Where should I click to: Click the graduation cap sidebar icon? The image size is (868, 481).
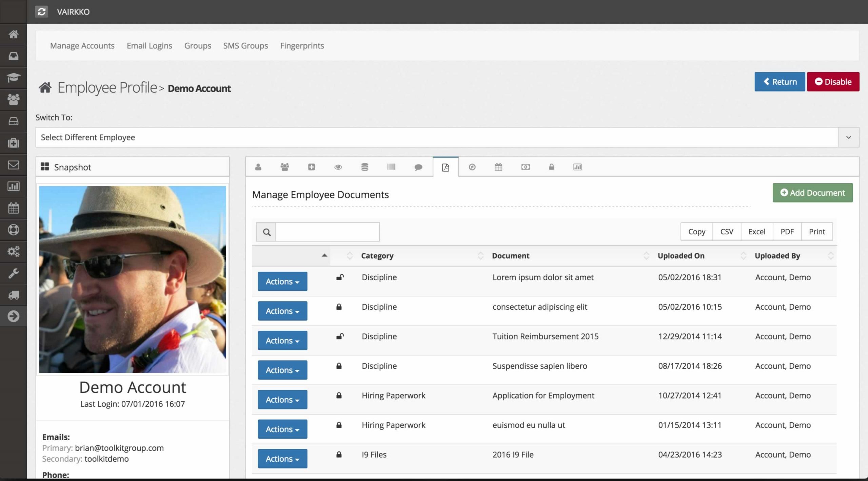click(x=13, y=78)
